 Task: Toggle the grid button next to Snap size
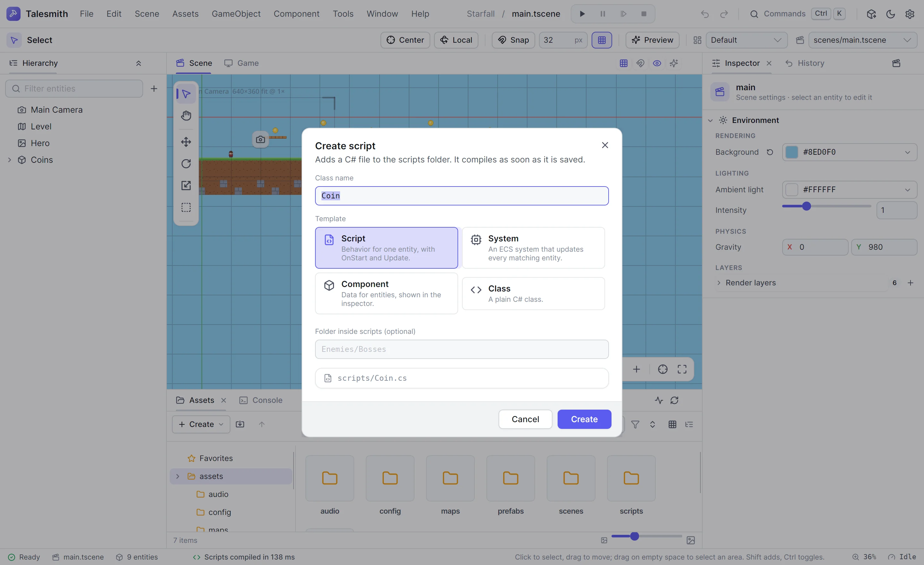click(602, 40)
